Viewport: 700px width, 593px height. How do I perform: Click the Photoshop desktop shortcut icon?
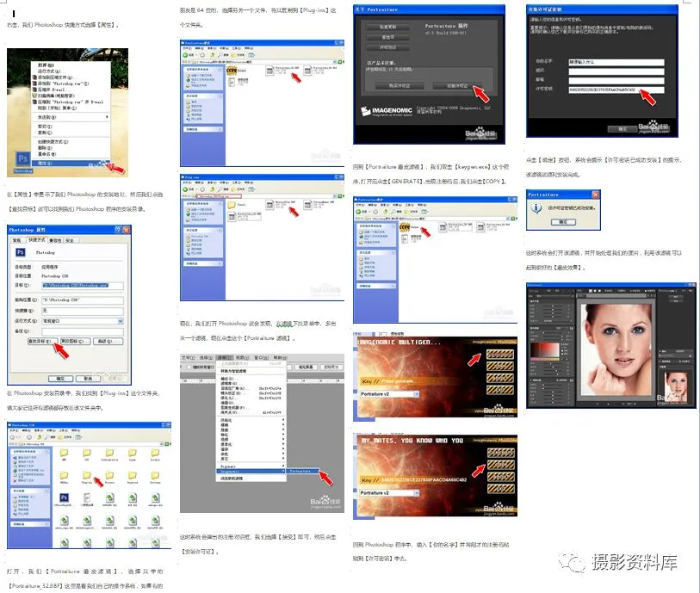tap(22, 160)
